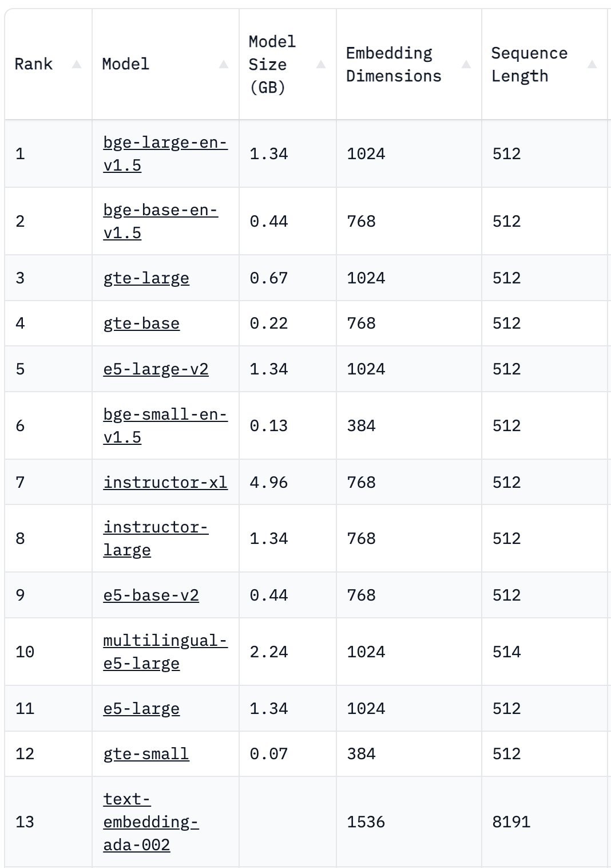611x868 pixels.
Task: Open the text-embedding-ada-002 link
Action: pos(150,822)
